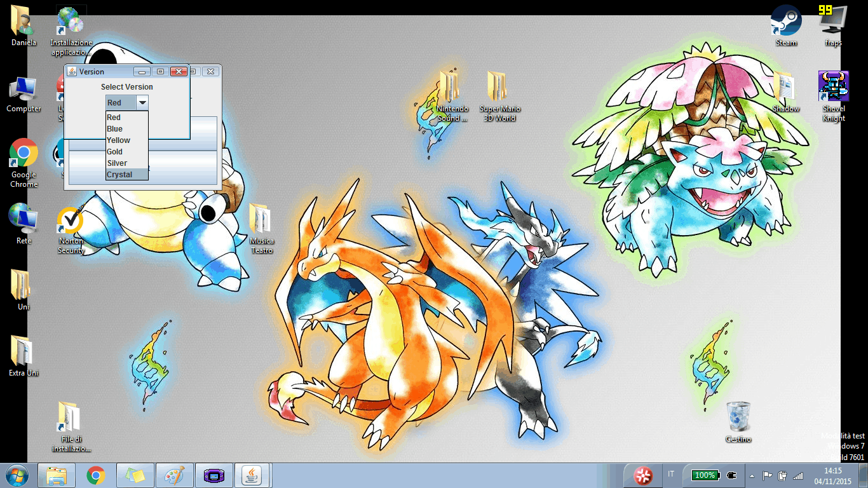
Task: Click the Select Version combo box arrow
Action: [x=142, y=102]
